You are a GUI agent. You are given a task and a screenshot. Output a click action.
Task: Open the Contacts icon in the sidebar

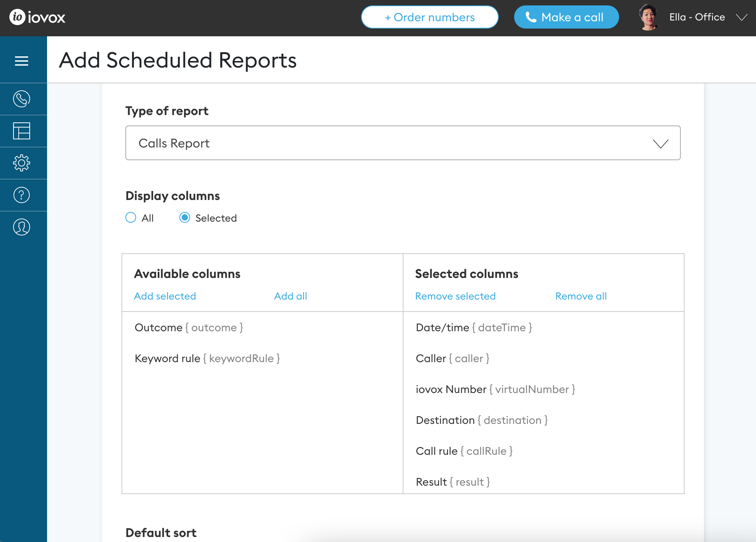point(22,227)
